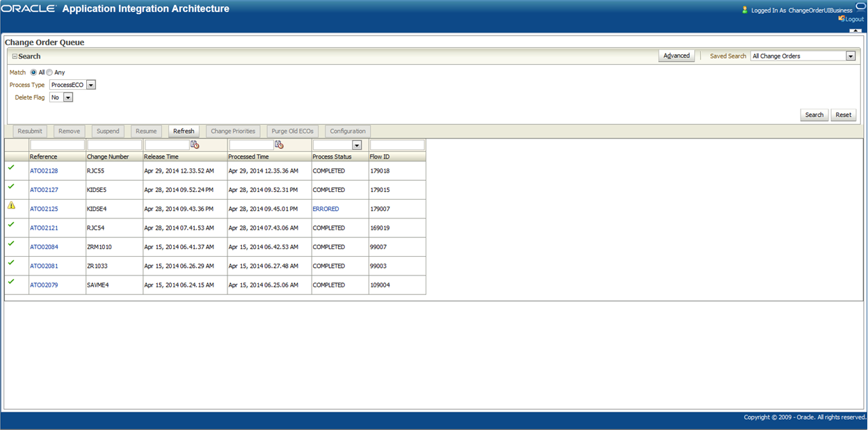Image resolution: width=868 pixels, height=430 pixels.
Task: Click the KIDSE5 change number cell
Action: [114, 190]
